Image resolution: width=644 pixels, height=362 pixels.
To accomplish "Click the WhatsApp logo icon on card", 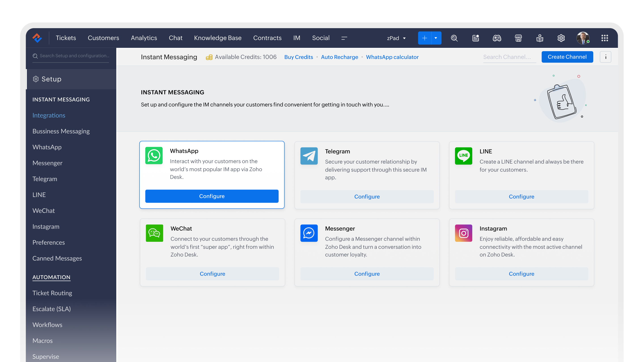I will tap(154, 155).
